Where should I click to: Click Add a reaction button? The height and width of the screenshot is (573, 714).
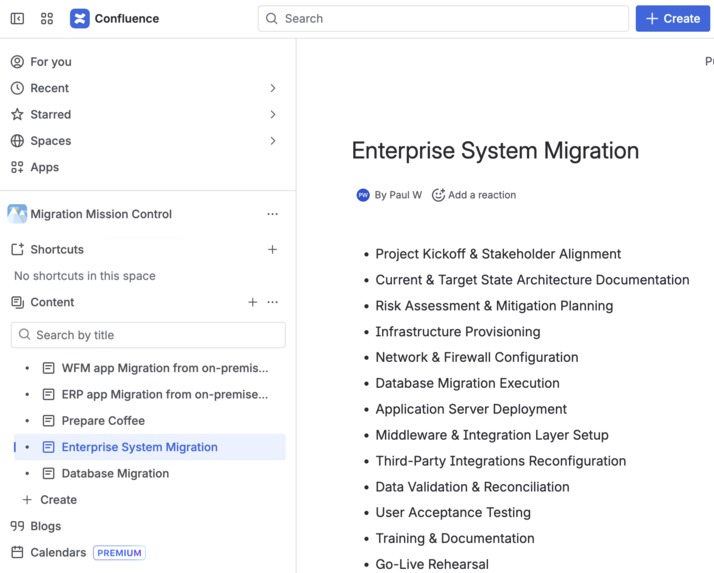474,195
